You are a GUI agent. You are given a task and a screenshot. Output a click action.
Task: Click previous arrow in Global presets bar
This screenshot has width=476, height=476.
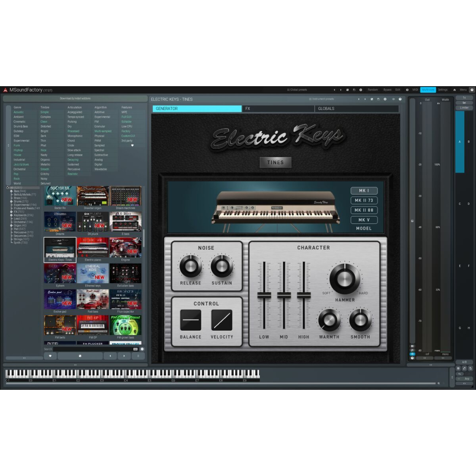click(334, 90)
